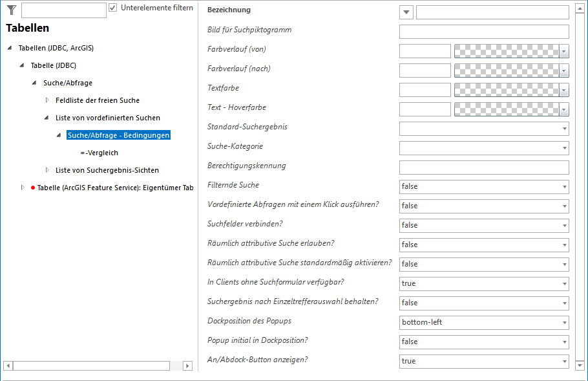Select the =-Vergleich tree item
Image resolution: width=588 pixels, height=381 pixels.
coord(99,153)
